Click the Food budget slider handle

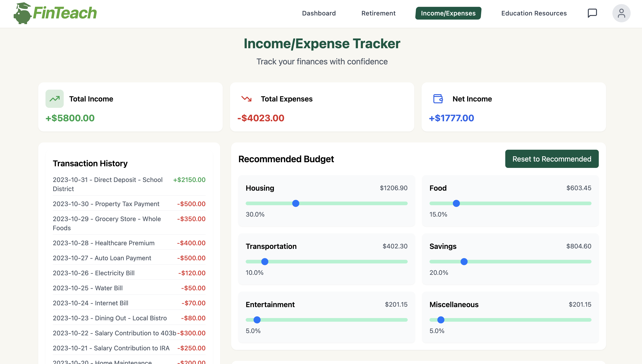tap(456, 203)
